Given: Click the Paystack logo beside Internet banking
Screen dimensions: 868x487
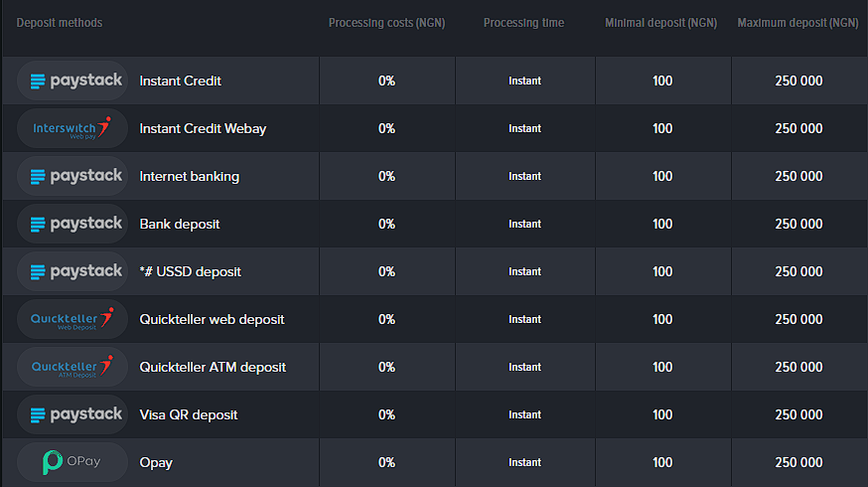Looking at the screenshot, I should [x=72, y=176].
